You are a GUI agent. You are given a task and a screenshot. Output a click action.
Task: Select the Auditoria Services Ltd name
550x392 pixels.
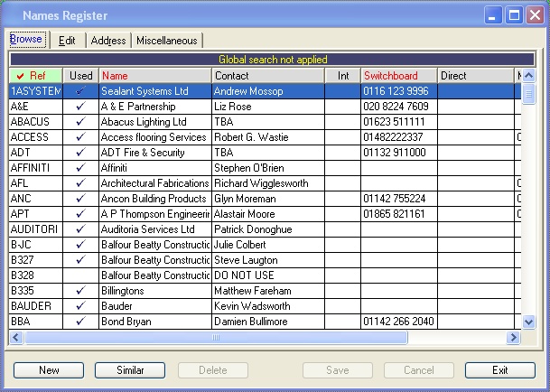tap(148, 229)
